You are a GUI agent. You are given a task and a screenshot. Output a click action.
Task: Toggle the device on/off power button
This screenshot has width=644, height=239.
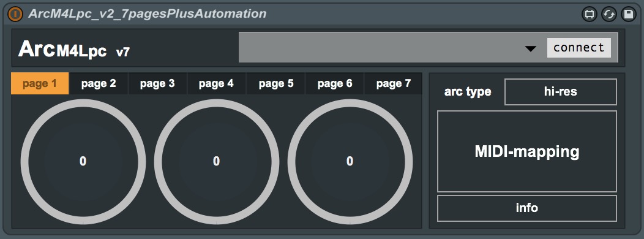15,14
